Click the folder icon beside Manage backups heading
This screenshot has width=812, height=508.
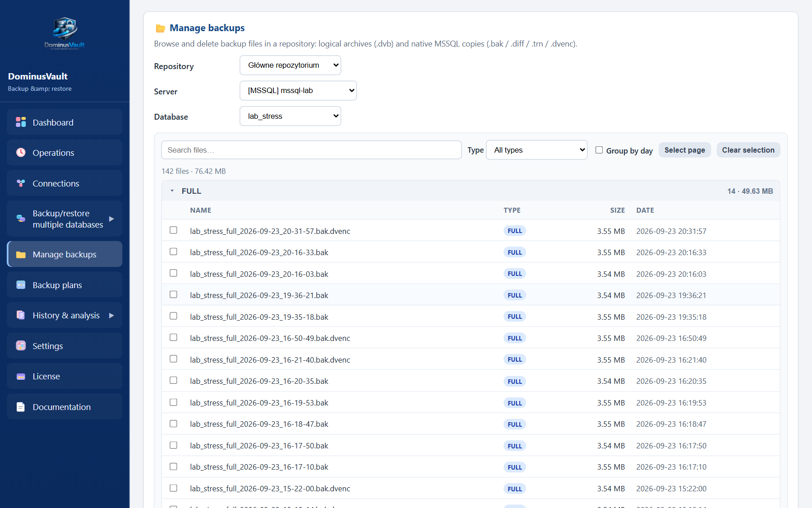tap(160, 28)
